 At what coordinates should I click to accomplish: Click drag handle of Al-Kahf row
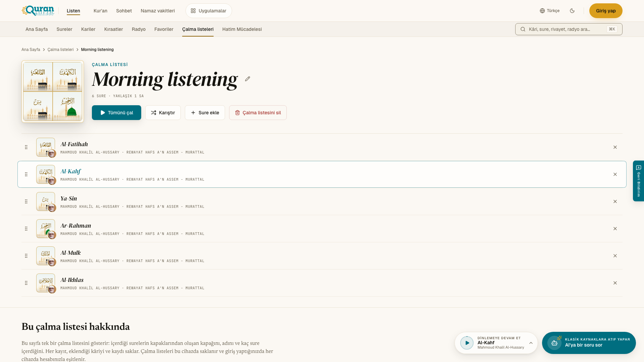(x=26, y=174)
